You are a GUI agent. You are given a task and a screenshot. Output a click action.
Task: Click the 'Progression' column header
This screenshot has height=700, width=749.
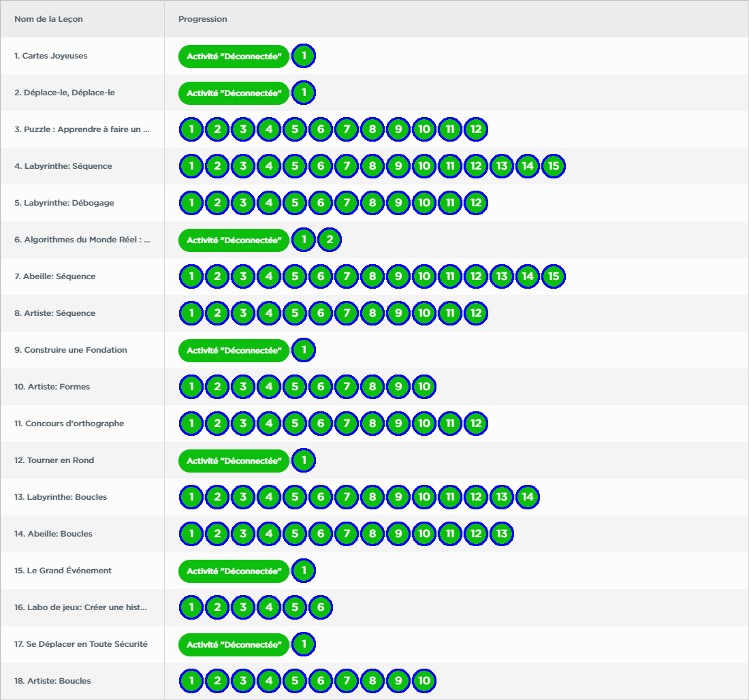point(203,19)
